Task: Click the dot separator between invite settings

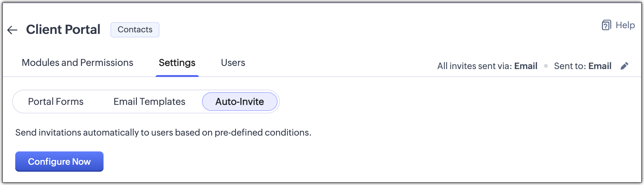Action: click(x=546, y=66)
